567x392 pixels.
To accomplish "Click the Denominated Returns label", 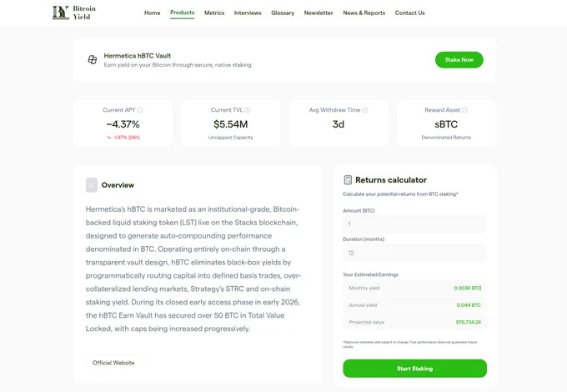I will click(x=446, y=138).
